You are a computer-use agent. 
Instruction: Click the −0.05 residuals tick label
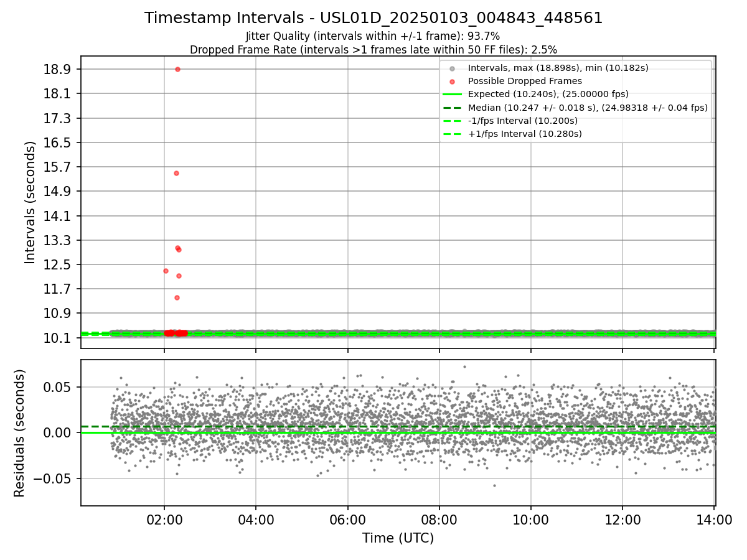[x=53, y=478]
